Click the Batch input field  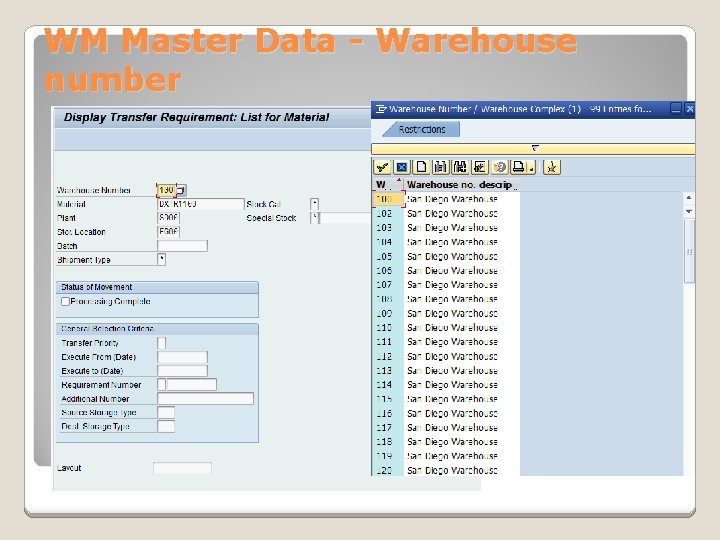tap(182, 246)
